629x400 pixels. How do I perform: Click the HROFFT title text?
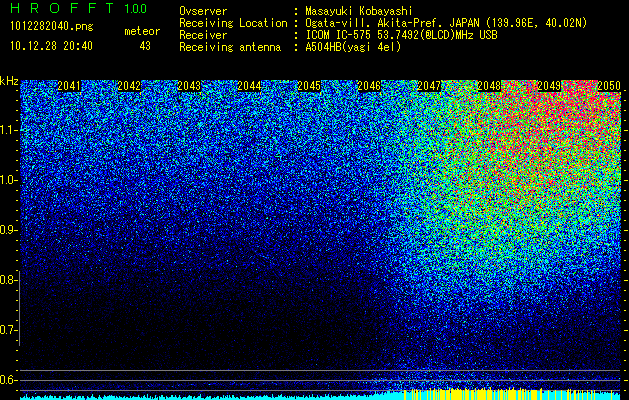[63, 8]
